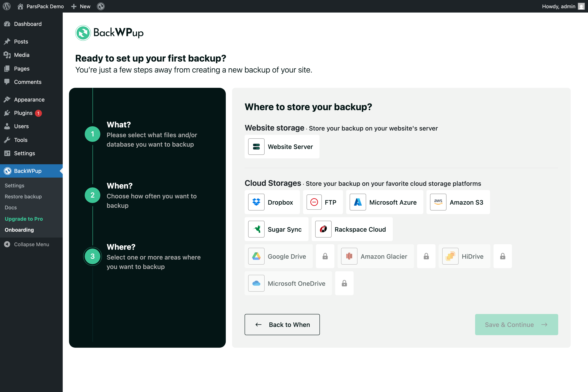Viewport: 588px width, 392px height.
Task: Click the Posts pin icon
Action: [x=7, y=42]
